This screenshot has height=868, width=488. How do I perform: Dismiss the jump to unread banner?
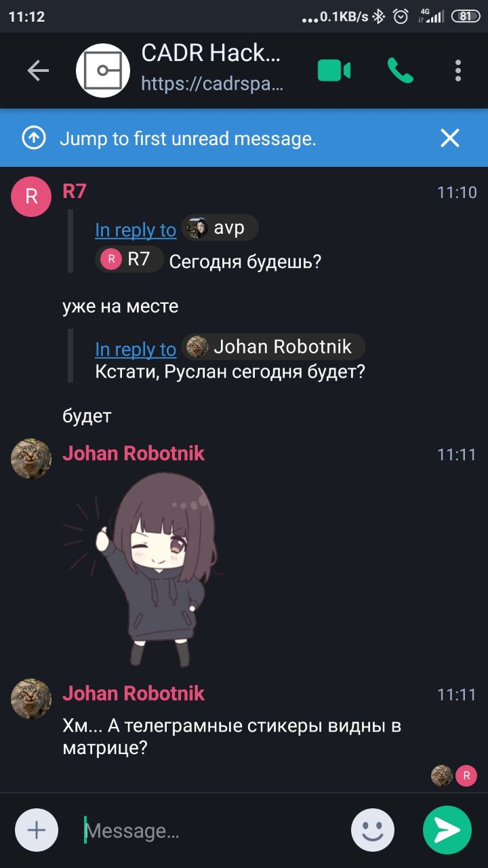tap(450, 138)
